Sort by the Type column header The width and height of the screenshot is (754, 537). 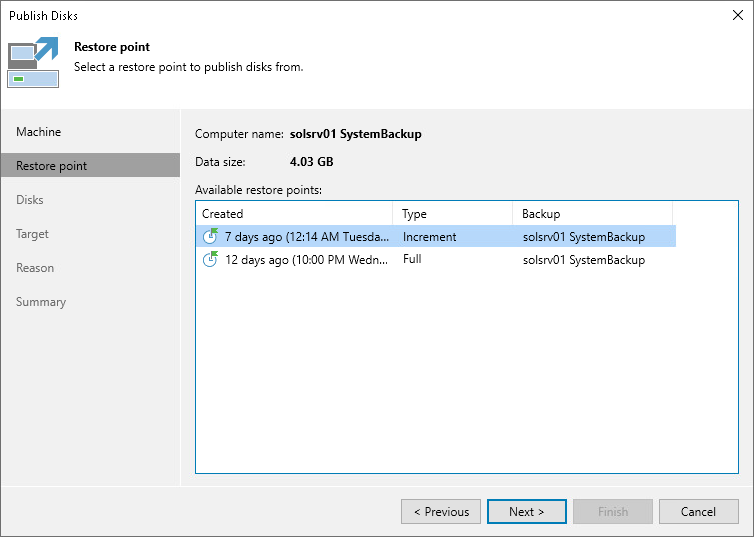tap(452, 213)
